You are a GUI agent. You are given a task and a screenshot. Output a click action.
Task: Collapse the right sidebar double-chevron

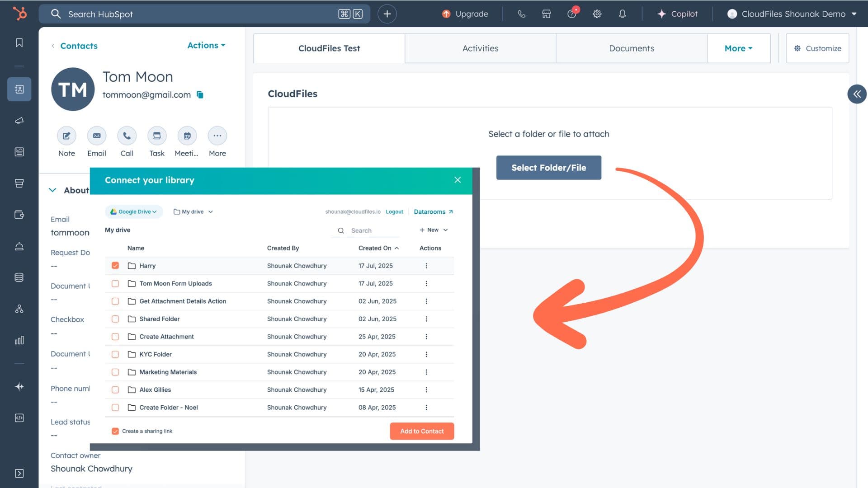(857, 94)
